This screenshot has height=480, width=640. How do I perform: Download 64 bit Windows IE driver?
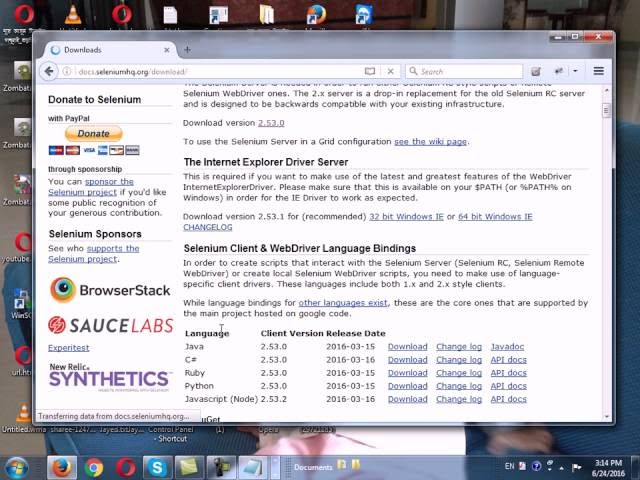[x=495, y=216]
